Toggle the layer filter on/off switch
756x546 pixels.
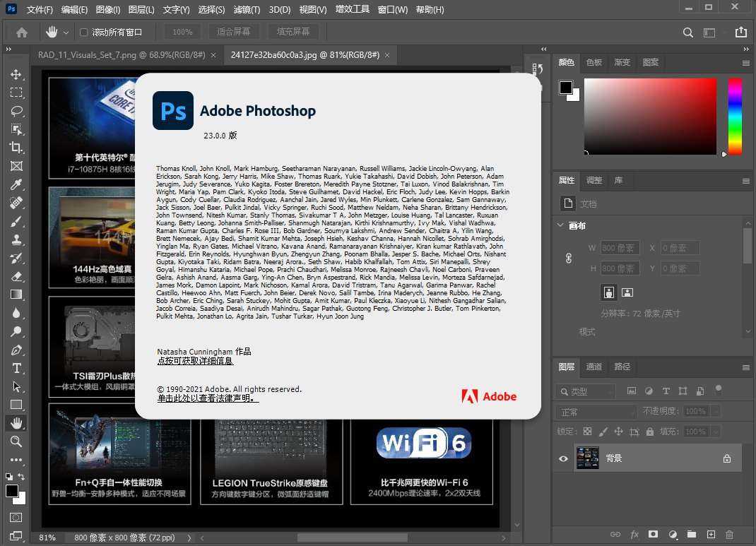(x=719, y=389)
